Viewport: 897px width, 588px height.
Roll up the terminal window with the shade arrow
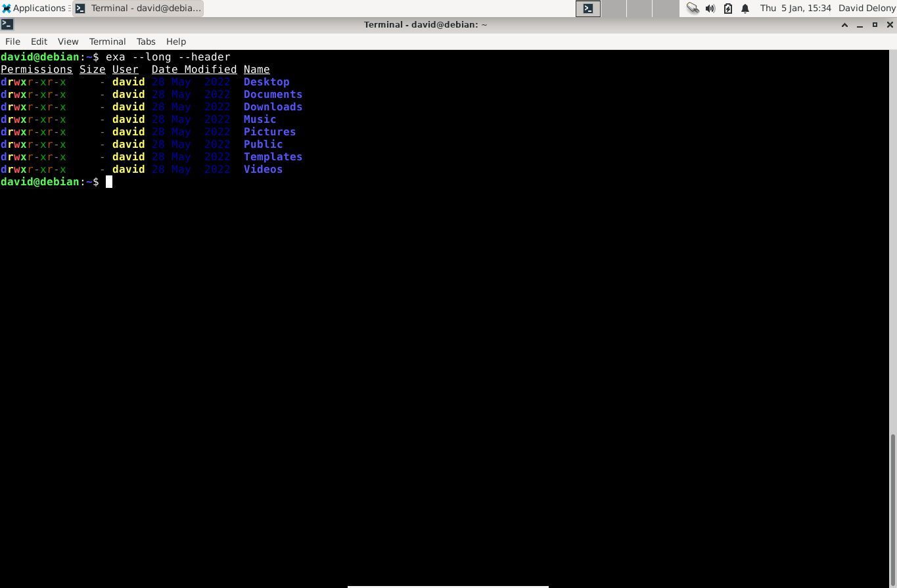click(x=844, y=25)
